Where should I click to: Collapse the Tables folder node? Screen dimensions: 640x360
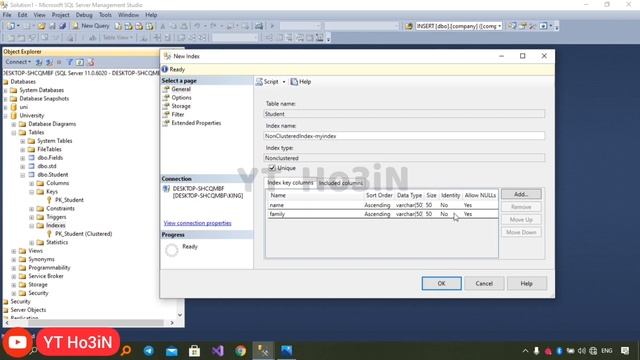14,133
